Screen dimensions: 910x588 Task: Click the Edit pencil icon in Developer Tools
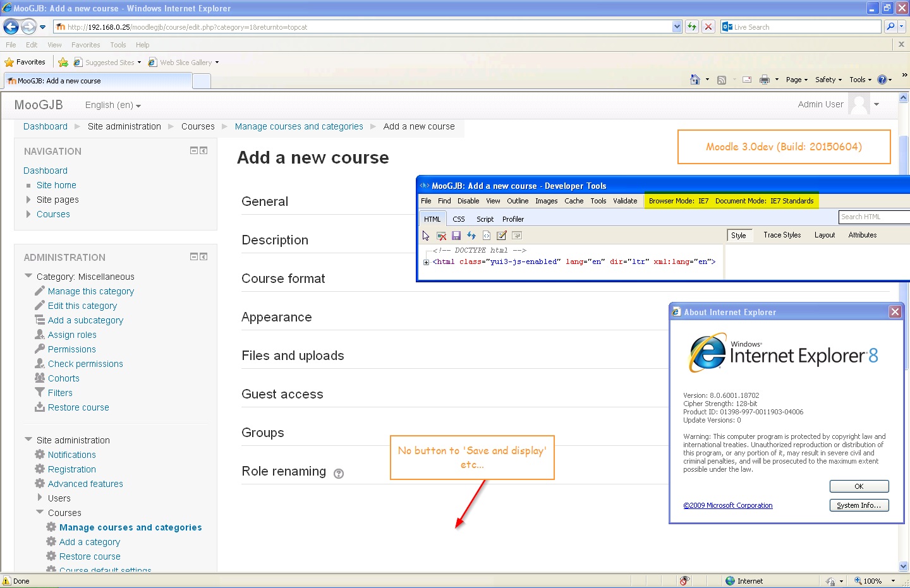pos(502,236)
